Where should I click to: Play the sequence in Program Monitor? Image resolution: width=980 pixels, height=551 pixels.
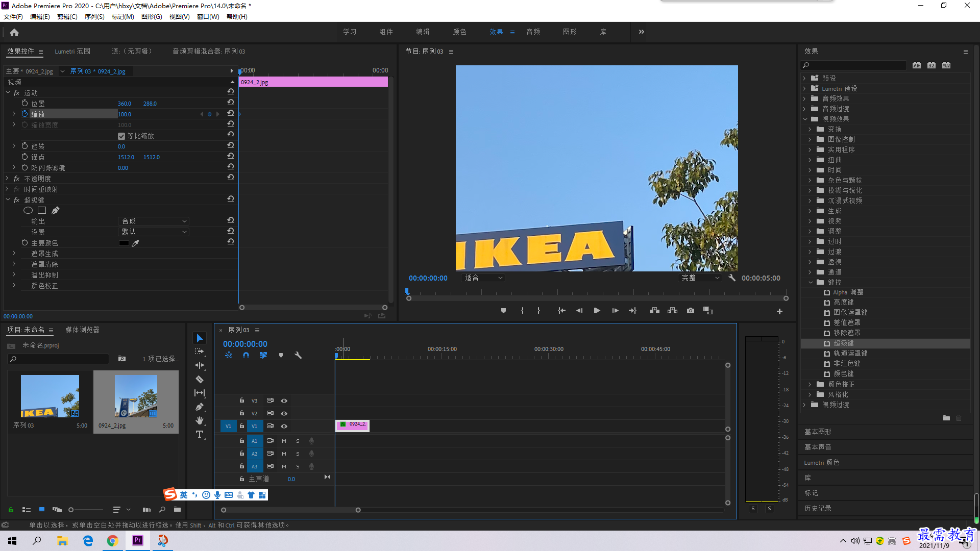pyautogui.click(x=597, y=311)
